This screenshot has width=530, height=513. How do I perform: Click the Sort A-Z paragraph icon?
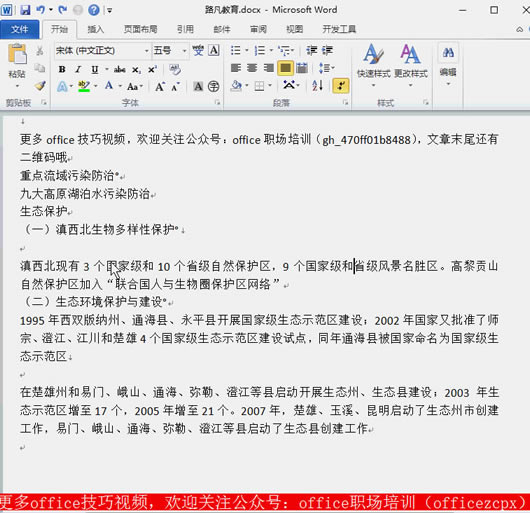[x=317, y=86]
